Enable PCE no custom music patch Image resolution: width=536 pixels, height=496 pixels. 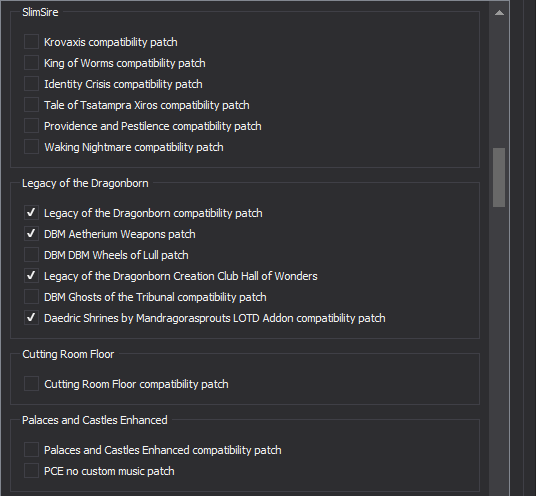pyautogui.click(x=31, y=471)
